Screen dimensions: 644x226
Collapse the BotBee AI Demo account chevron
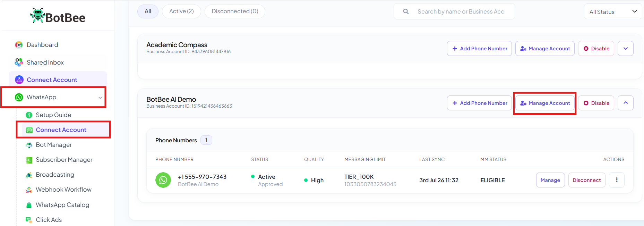(626, 103)
